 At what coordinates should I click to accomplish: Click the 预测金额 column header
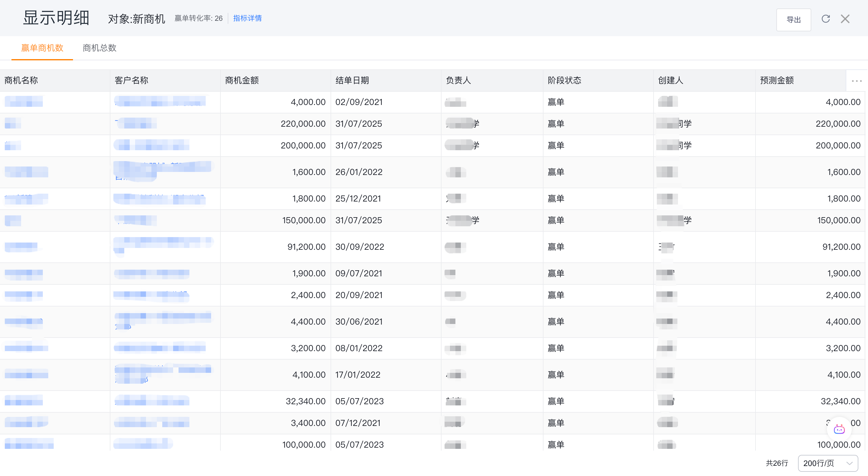pyautogui.click(x=777, y=81)
